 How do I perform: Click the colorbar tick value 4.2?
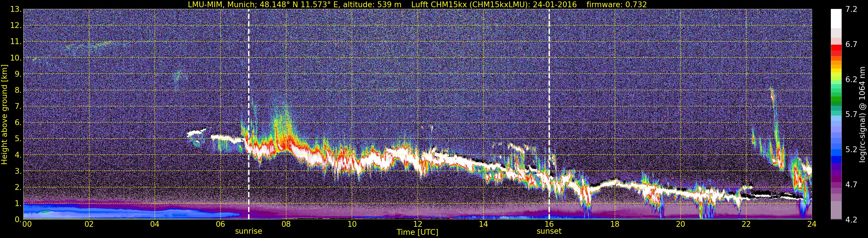pyautogui.click(x=851, y=220)
